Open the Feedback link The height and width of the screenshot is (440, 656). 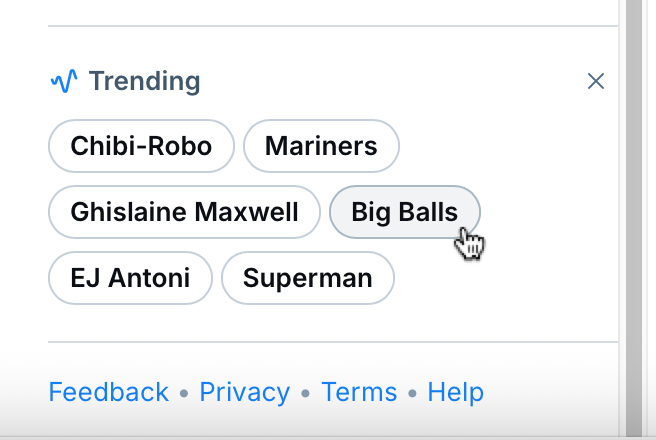[x=108, y=392]
